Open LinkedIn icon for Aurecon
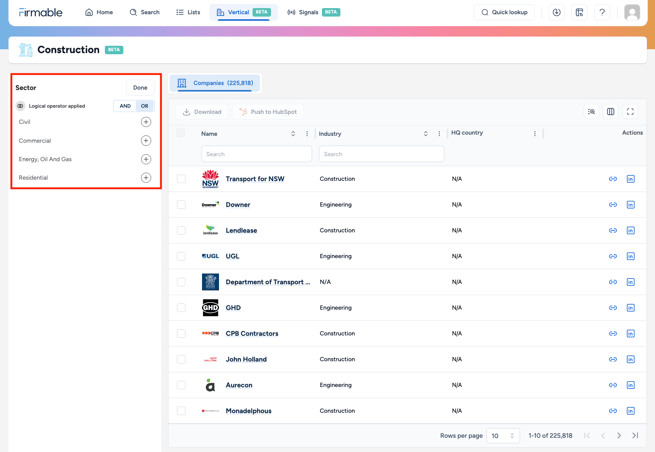The width and height of the screenshot is (655, 452). pyautogui.click(x=631, y=385)
